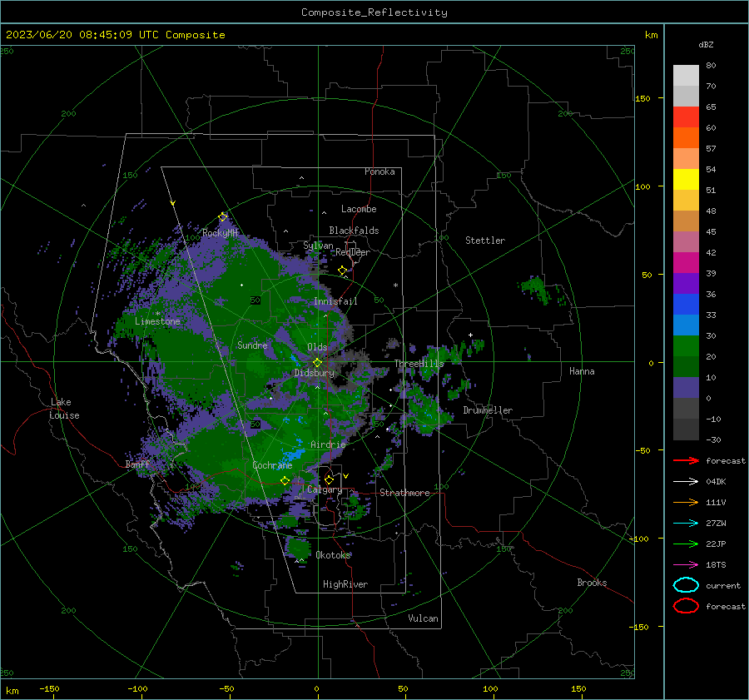Click the Lacombe town label
The image size is (749, 700).
click(359, 209)
